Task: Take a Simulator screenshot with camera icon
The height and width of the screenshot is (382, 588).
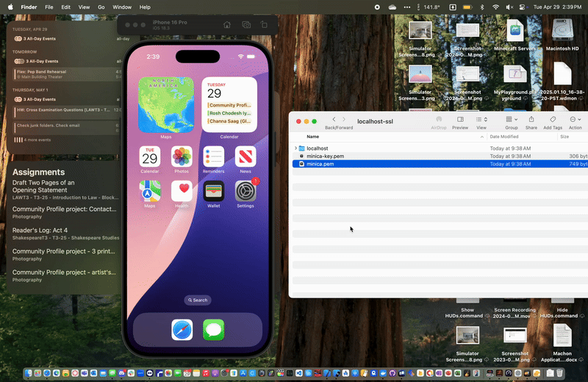Action: tap(246, 25)
